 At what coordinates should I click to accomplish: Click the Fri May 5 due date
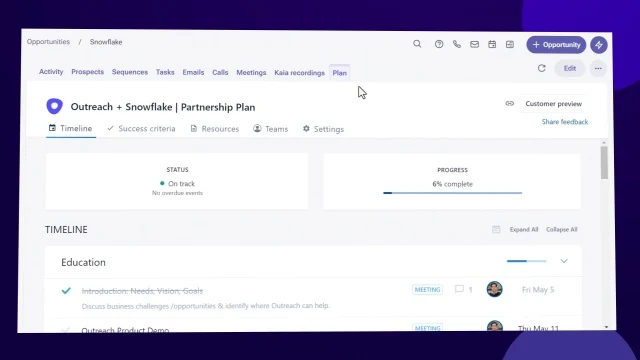[x=538, y=289]
